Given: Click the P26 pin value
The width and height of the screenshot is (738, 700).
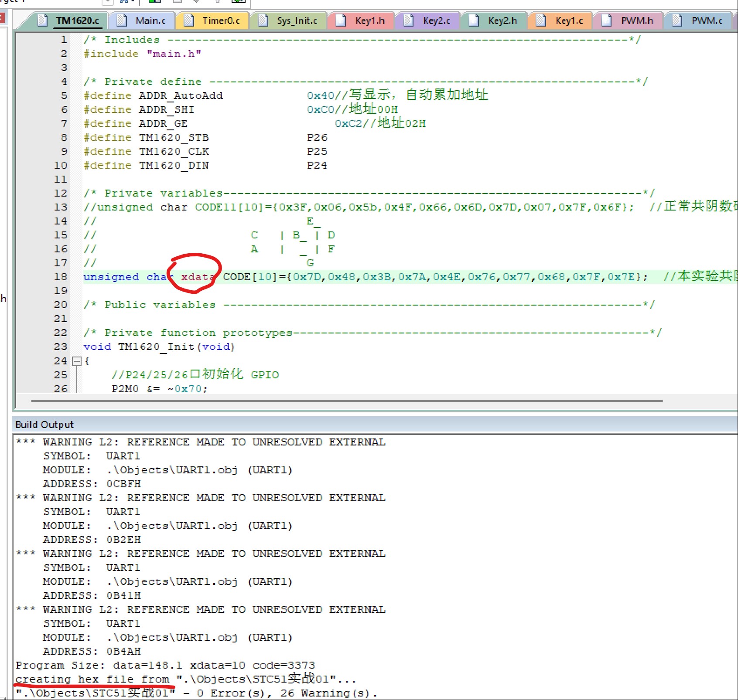Looking at the screenshot, I should (x=317, y=137).
